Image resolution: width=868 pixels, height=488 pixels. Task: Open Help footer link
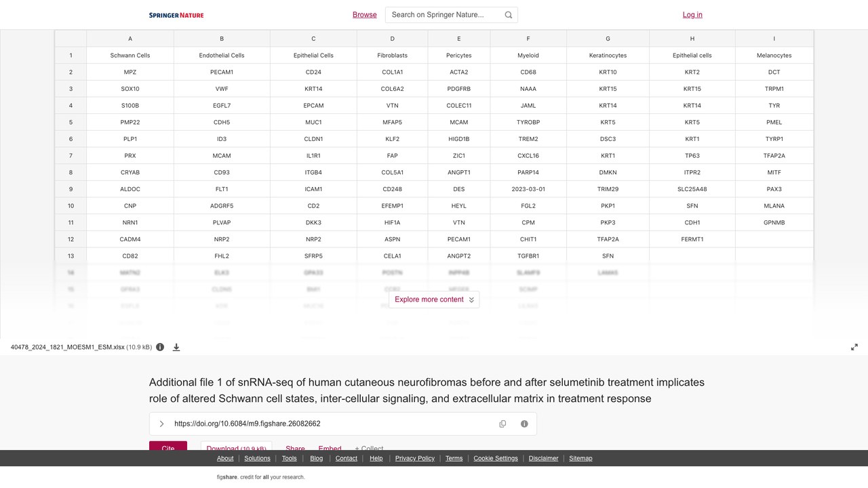376,458
